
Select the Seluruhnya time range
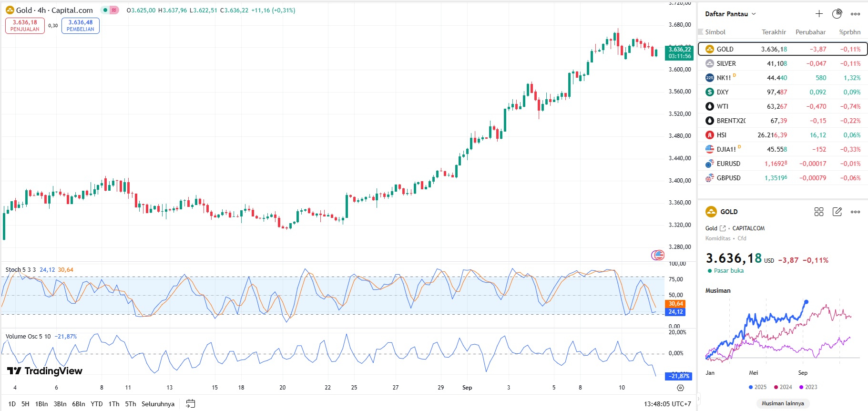pos(158,404)
